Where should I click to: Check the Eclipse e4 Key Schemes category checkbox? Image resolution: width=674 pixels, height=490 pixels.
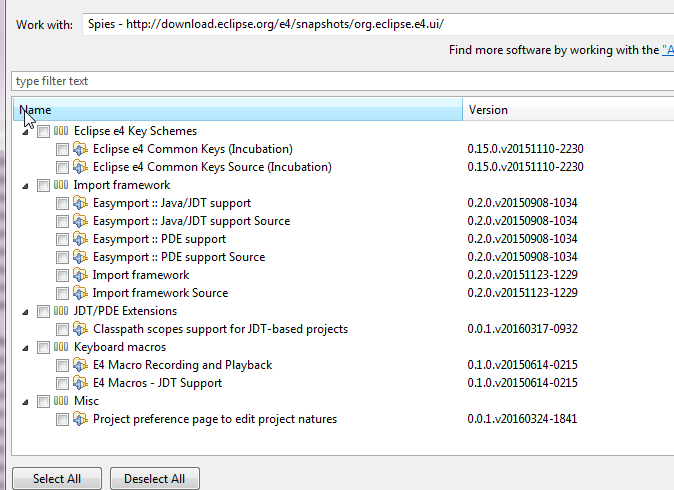click(43, 131)
